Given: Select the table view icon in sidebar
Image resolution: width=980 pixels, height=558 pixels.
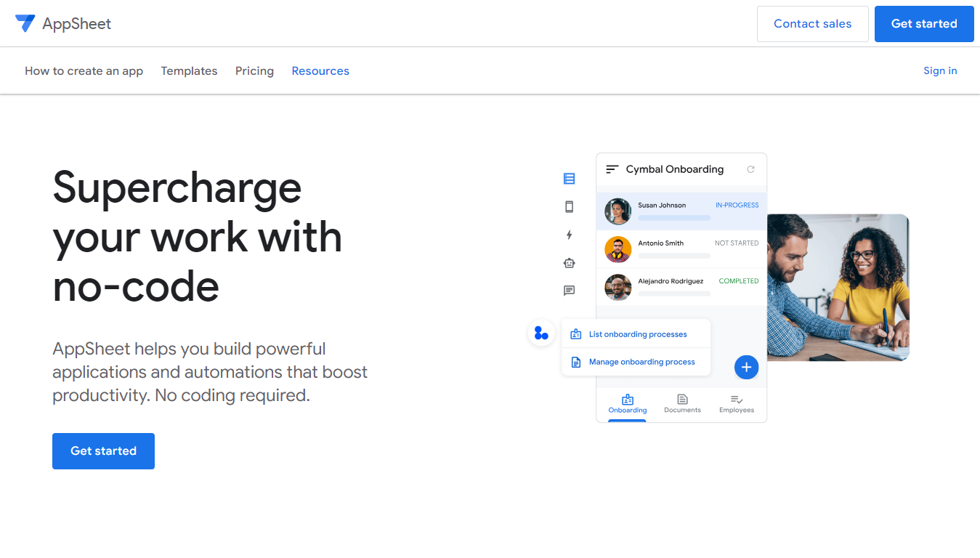Looking at the screenshot, I should click(569, 179).
